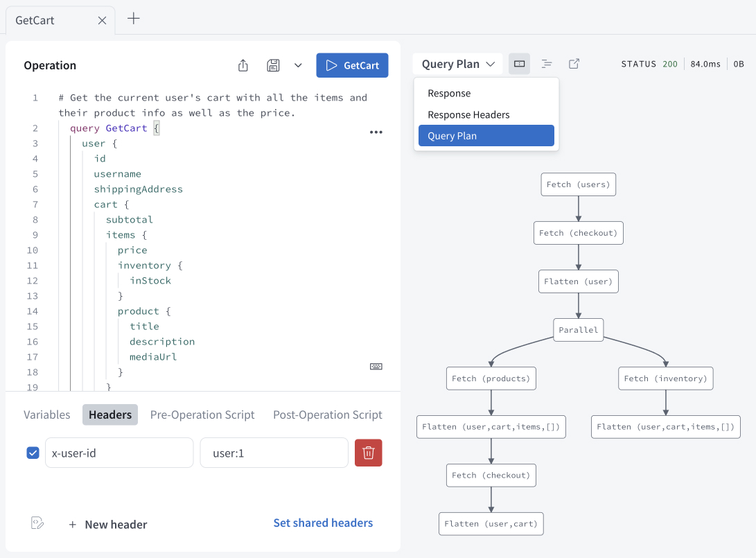Open the Headers tab

(110, 415)
